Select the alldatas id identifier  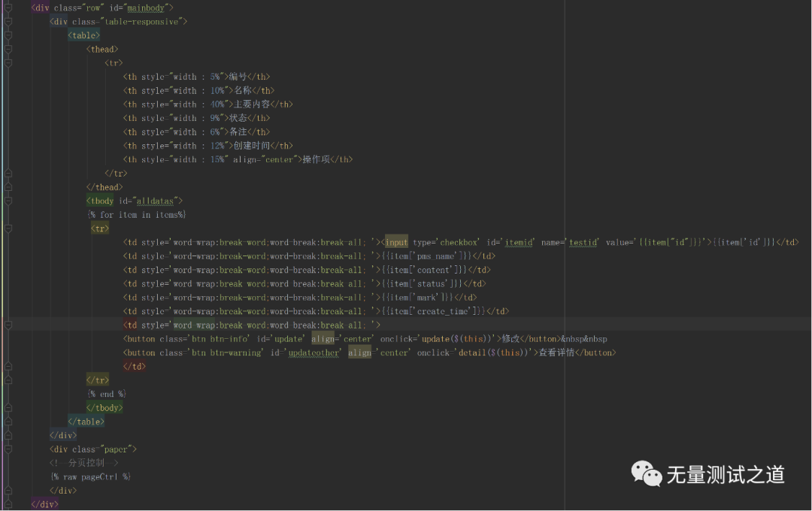[156, 201]
